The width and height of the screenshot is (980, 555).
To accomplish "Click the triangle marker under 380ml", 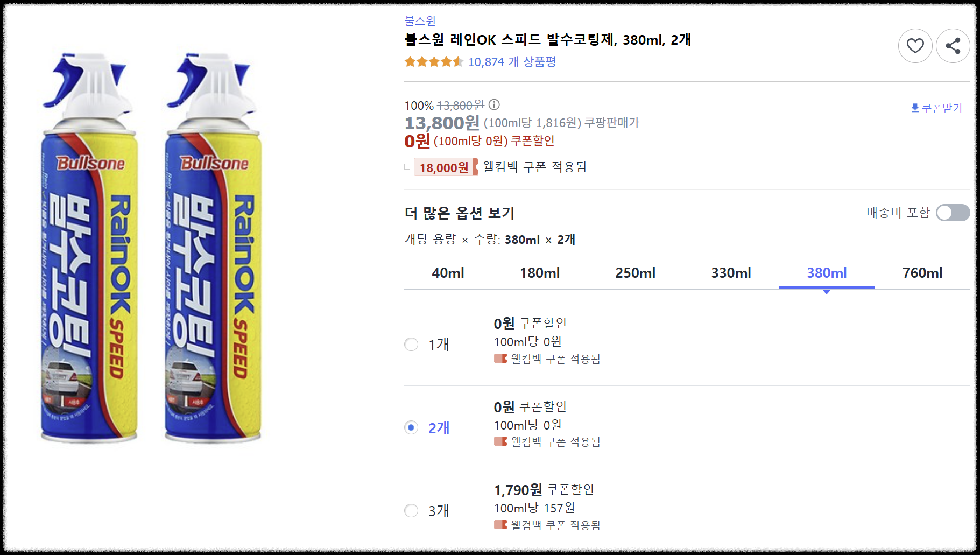I will [826, 292].
